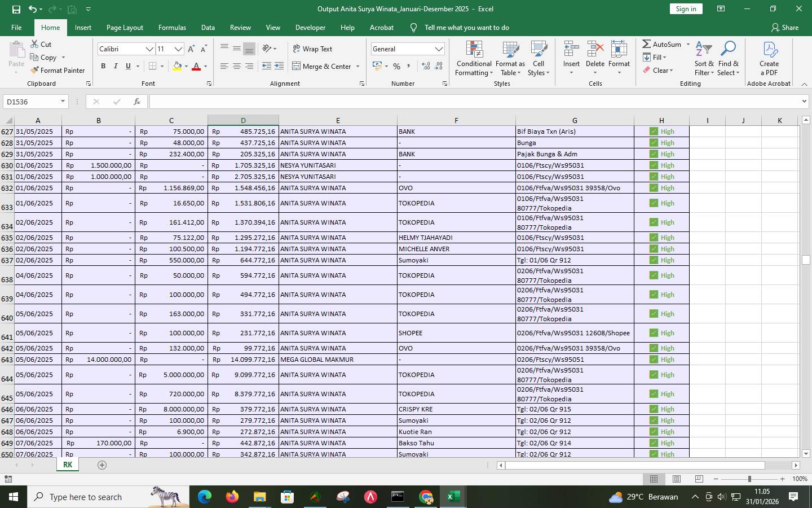The width and height of the screenshot is (812, 508).
Task: Click the Share button
Action: [x=785, y=27]
